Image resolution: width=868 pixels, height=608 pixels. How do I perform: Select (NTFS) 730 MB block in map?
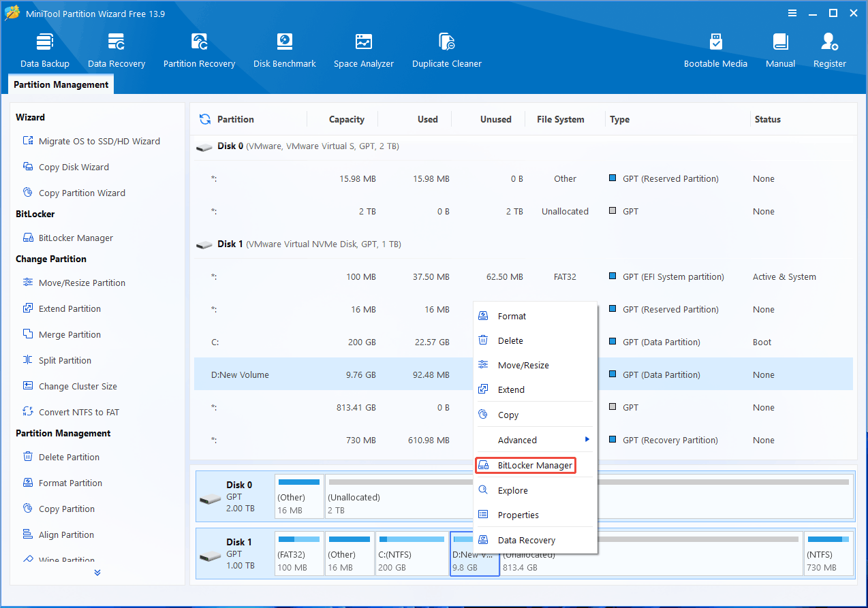click(828, 554)
